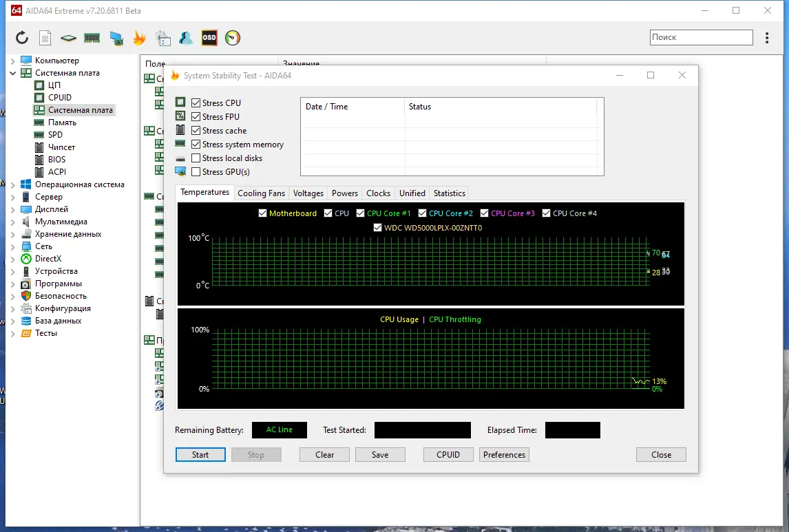Viewport: 789px width, 532px height.
Task: Uncheck WDC WD5000LPLX-00ZNTT0 graph checkbox
Action: pyautogui.click(x=377, y=228)
